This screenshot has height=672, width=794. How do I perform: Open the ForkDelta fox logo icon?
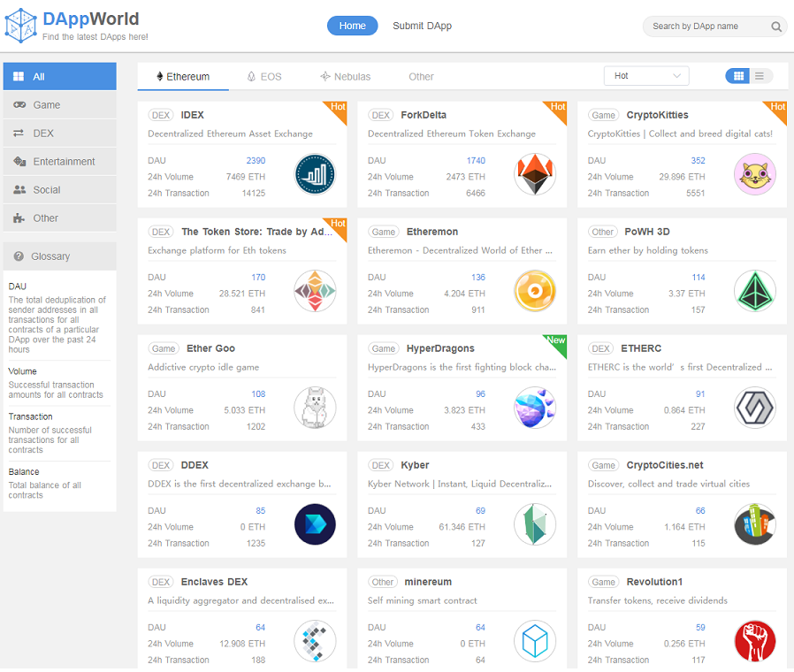pos(535,174)
